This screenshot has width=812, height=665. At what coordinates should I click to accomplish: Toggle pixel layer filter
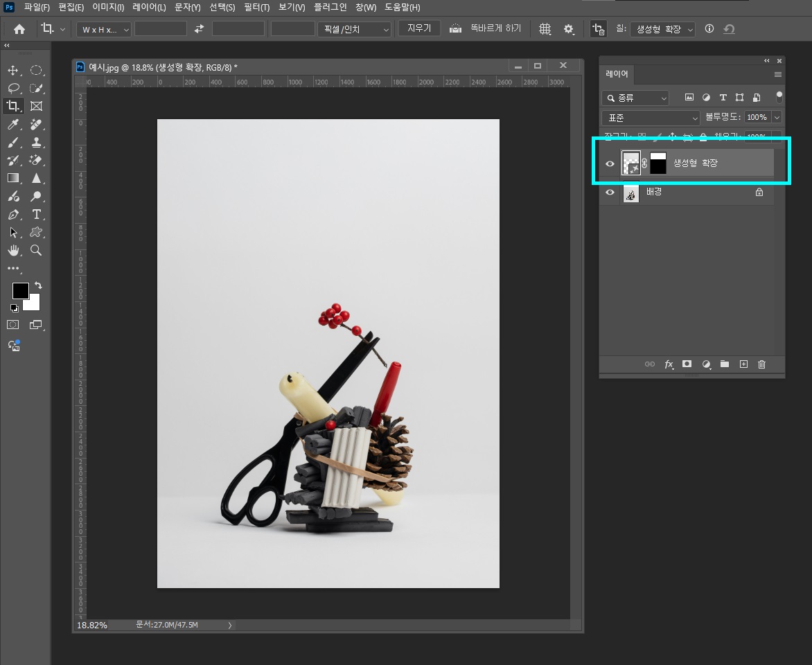pos(689,98)
